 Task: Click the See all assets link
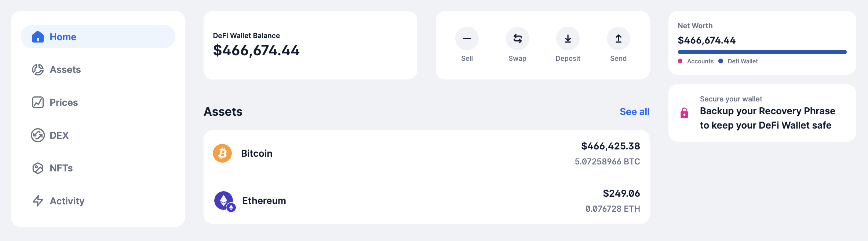coord(634,112)
